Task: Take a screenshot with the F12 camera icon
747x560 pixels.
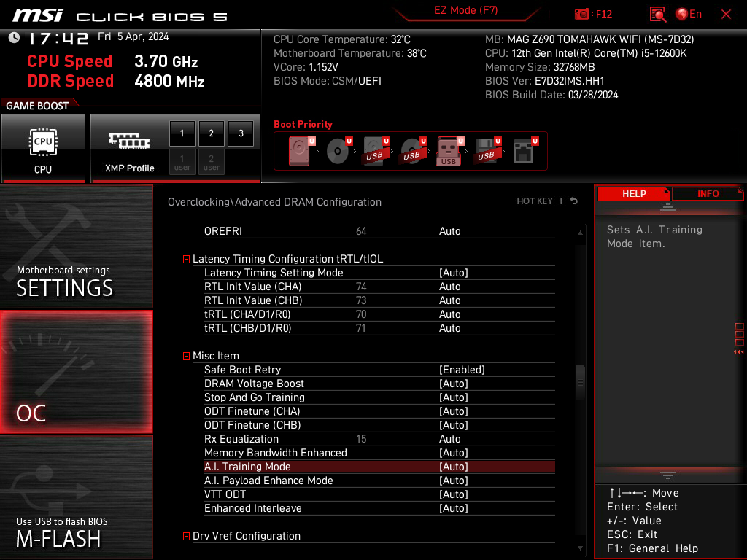Action: (581, 15)
